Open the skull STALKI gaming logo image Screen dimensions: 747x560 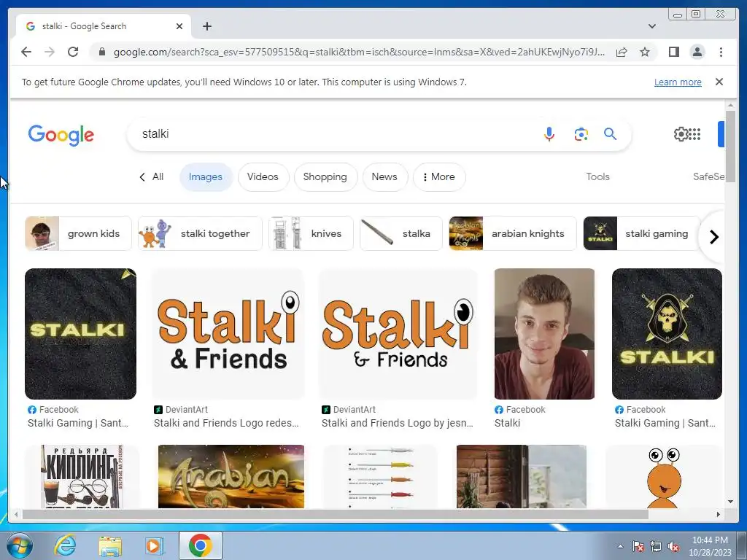coord(667,334)
